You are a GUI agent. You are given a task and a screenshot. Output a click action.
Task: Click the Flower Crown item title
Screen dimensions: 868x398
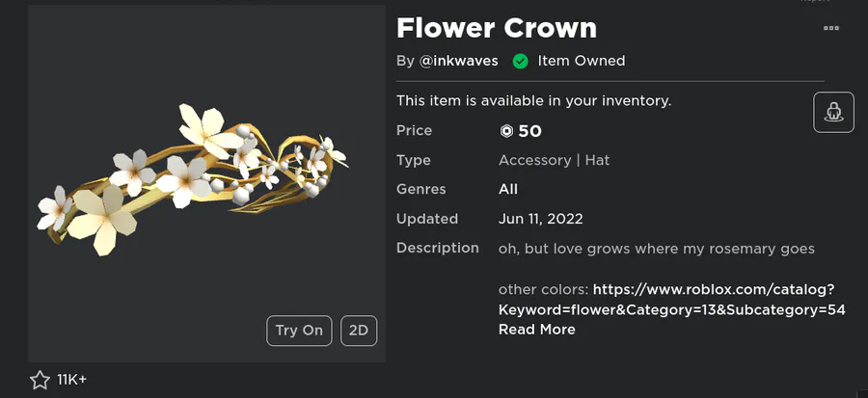click(x=497, y=28)
